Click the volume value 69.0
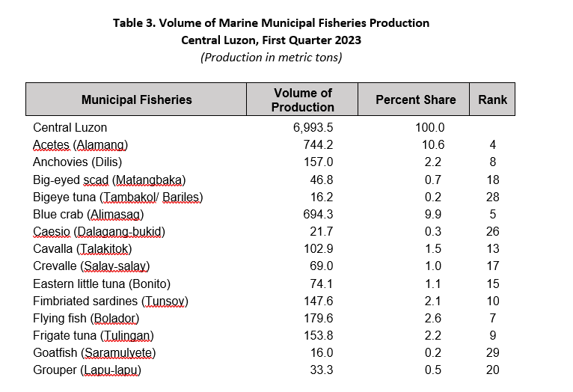The height and width of the screenshot is (392, 573). pos(321,266)
